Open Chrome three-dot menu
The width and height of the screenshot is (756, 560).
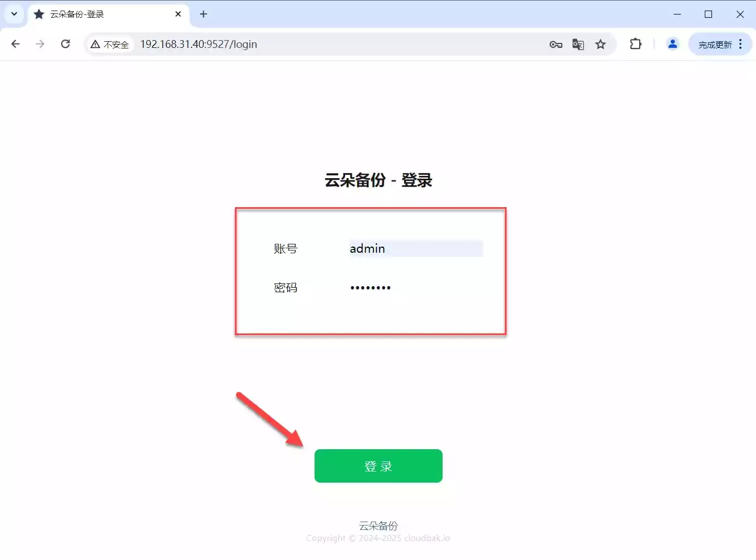(x=740, y=44)
